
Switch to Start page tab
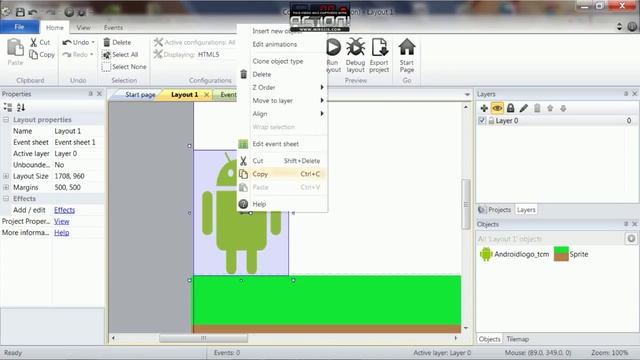[140, 95]
